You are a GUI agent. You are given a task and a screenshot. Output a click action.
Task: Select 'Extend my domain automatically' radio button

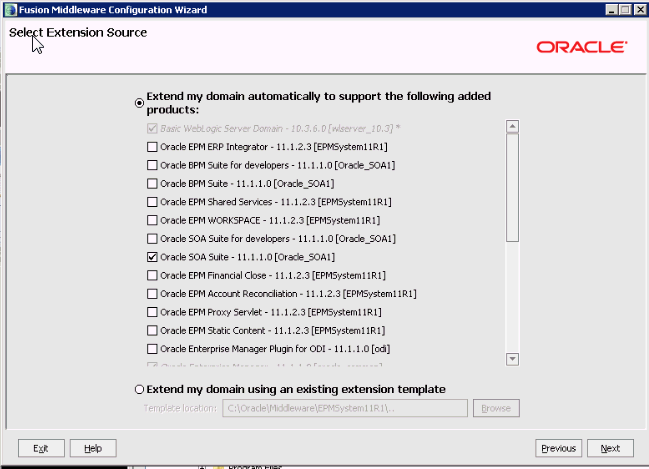click(139, 103)
